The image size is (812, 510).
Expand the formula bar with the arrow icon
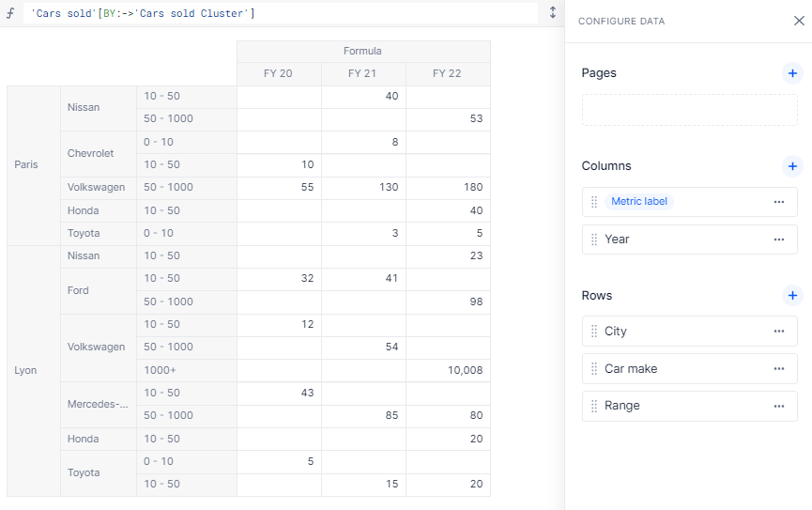point(553,13)
